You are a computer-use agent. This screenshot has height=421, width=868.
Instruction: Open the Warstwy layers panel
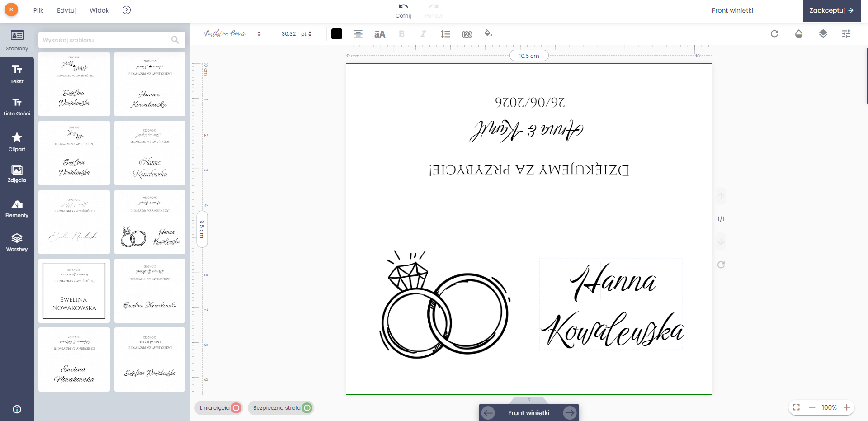[17, 242]
